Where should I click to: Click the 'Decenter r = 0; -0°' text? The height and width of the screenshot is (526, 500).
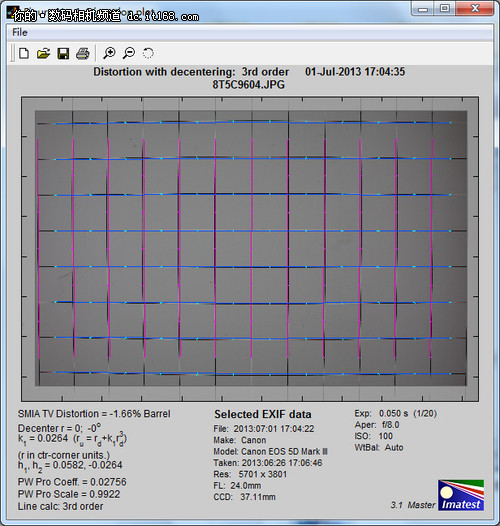click(59, 428)
